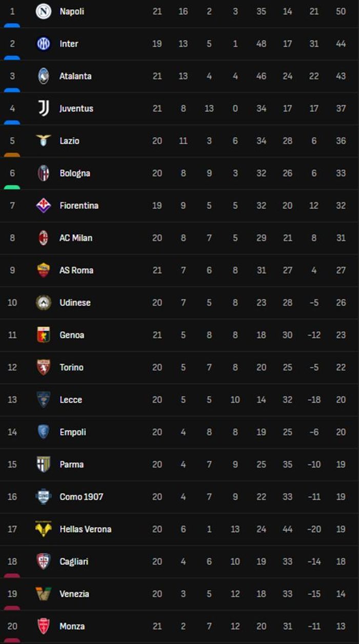Open the Bologna team name link
Screen dimensions: 359x644
pos(75,173)
